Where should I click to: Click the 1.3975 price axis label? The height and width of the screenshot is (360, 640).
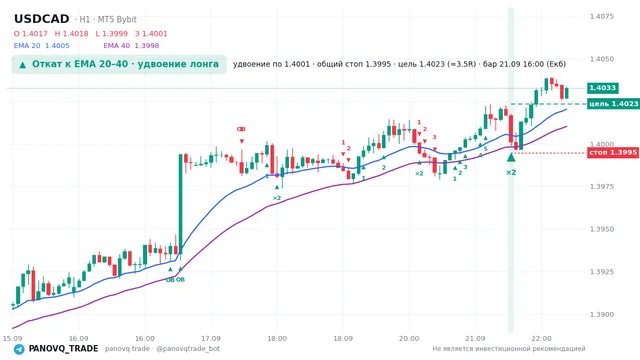tap(602, 187)
